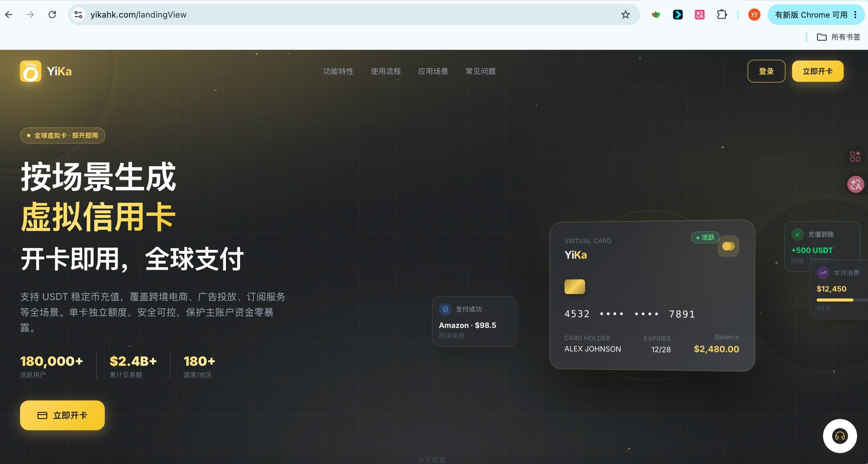This screenshot has width=868, height=464.
Task: Open the pink translate extension in toolbar
Action: (x=700, y=15)
